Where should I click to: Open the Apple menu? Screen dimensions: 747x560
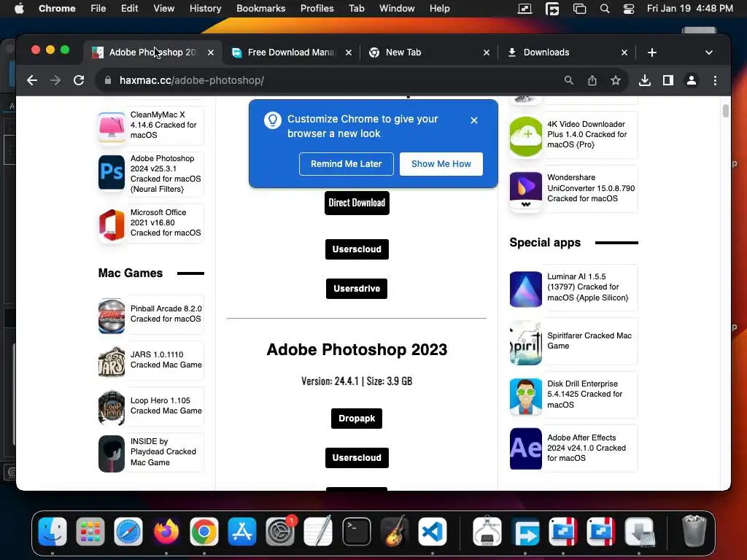(19, 9)
